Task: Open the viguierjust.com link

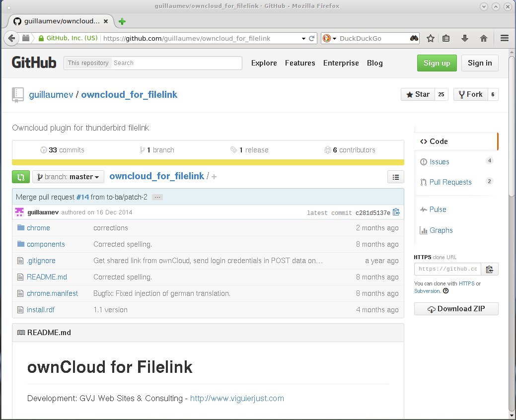Action: pos(237,398)
